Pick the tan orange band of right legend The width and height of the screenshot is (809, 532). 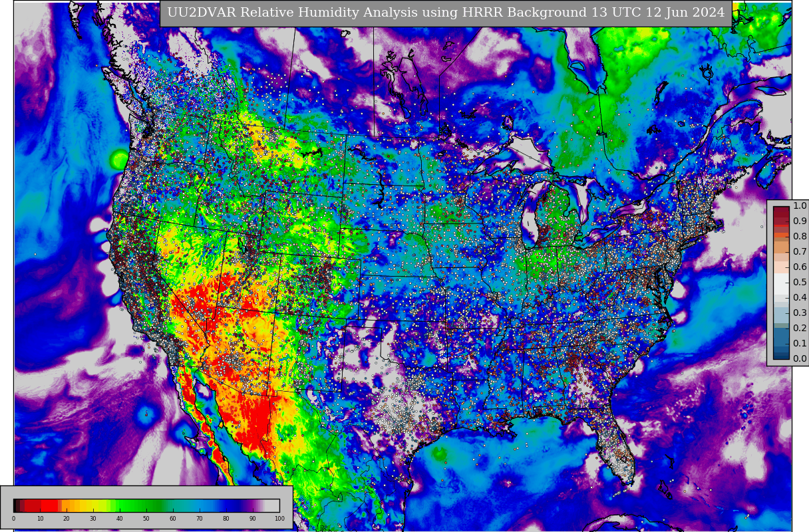[781, 247]
